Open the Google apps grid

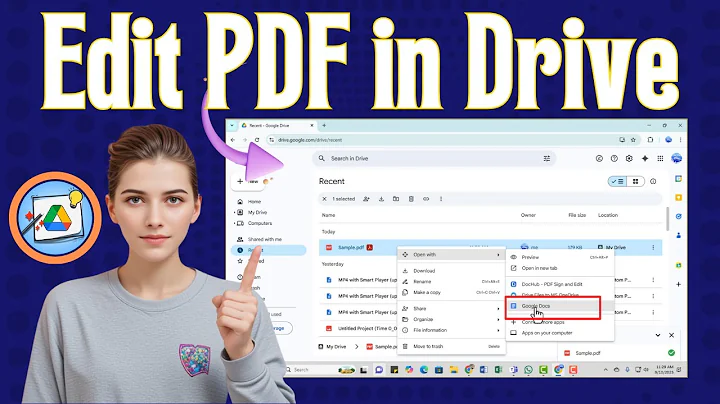point(660,158)
